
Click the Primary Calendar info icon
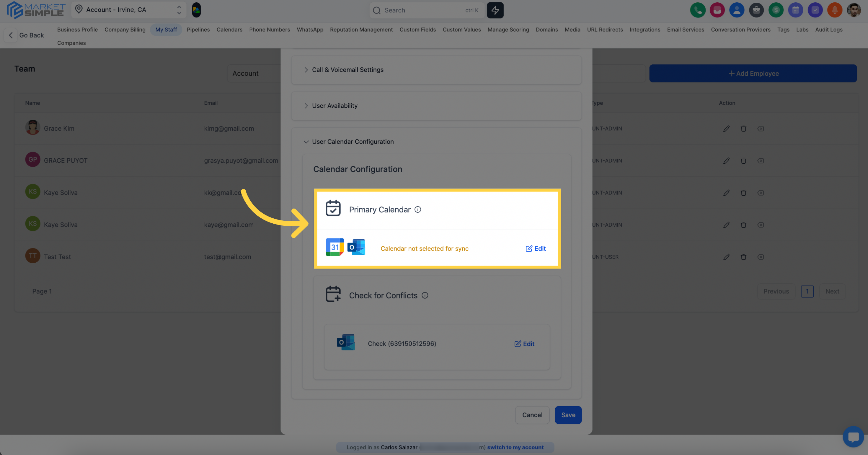(418, 209)
